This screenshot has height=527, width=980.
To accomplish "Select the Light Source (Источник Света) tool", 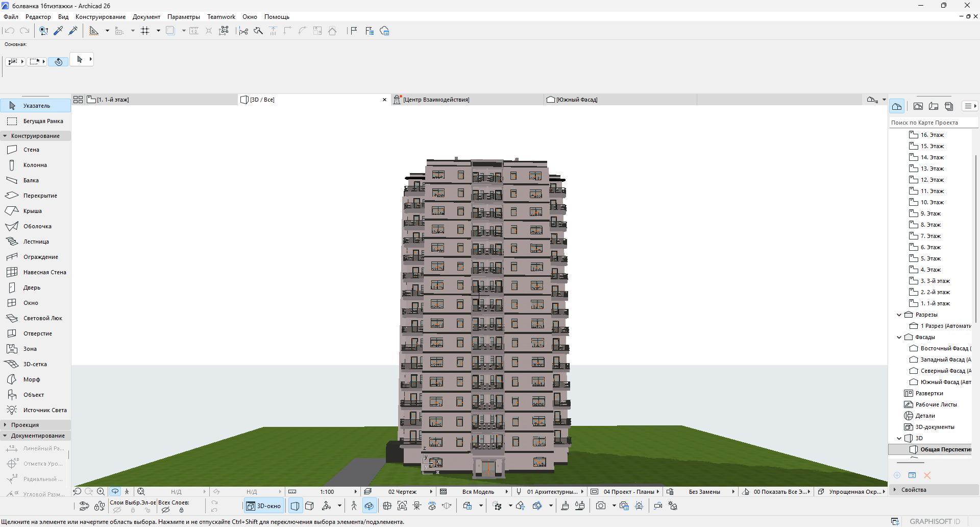I will pyautogui.click(x=44, y=410).
